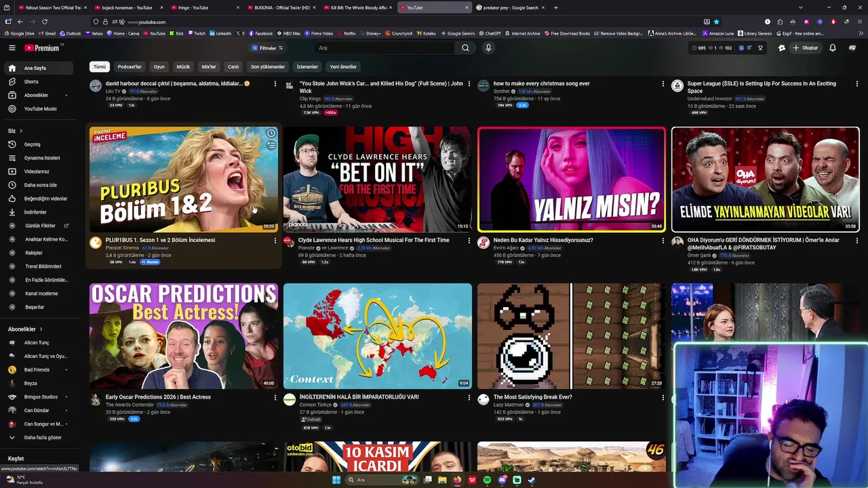
Task: Select the Podcast'ler filter chip
Action: [x=130, y=67]
